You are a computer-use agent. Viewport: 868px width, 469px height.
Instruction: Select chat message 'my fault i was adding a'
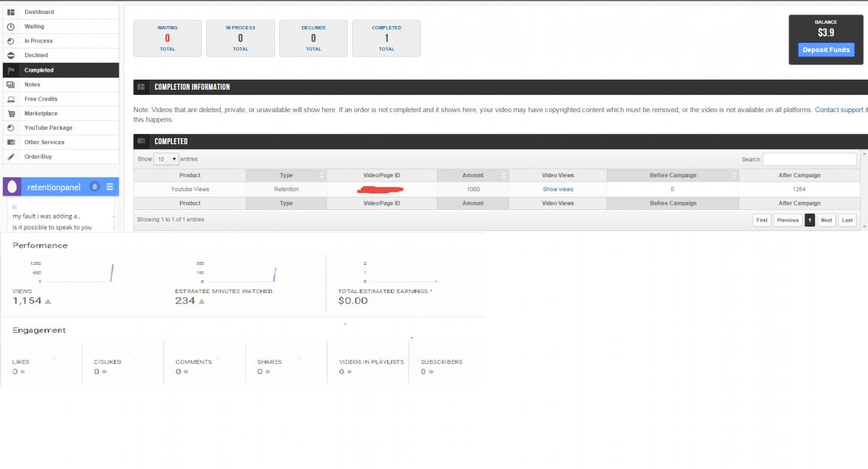click(46, 216)
